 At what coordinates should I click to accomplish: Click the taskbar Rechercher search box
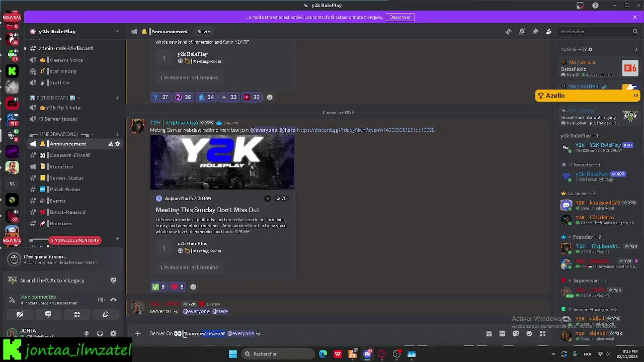click(x=277, y=354)
